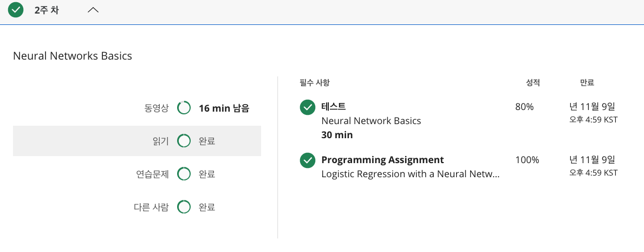Click the 동영상 progress circle
644x252 pixels.
click(184, 108)
